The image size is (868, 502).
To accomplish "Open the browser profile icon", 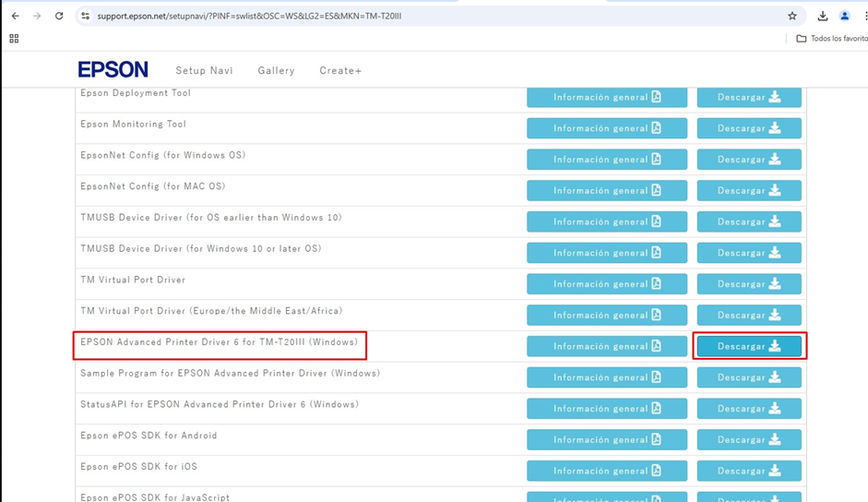I will point(844,16).
